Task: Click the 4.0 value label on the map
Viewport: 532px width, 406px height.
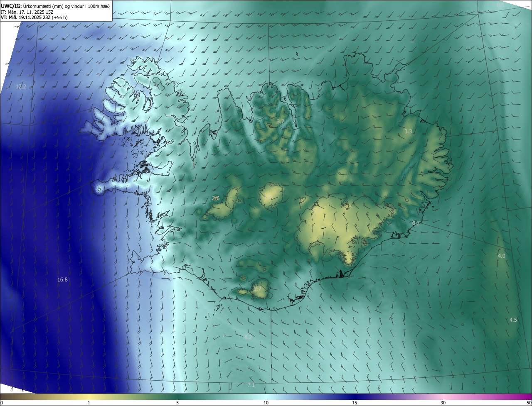Action: tap(501, 256)
